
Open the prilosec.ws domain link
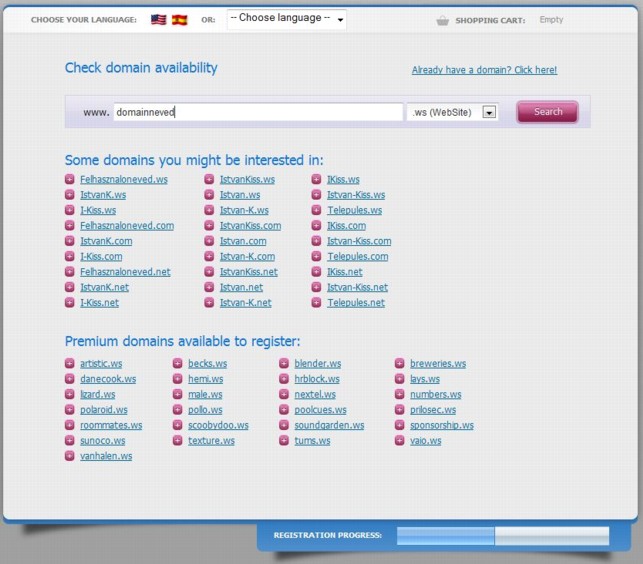(x=433, y=409)
